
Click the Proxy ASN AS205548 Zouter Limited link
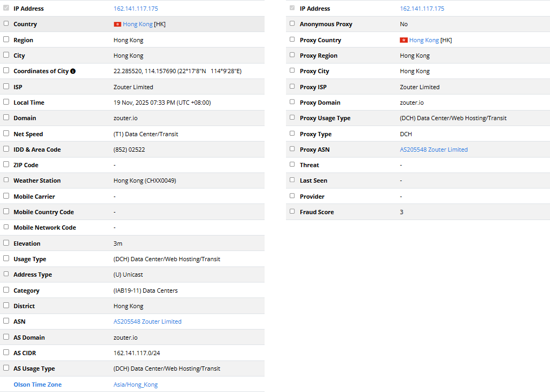(x=433, y=150)
